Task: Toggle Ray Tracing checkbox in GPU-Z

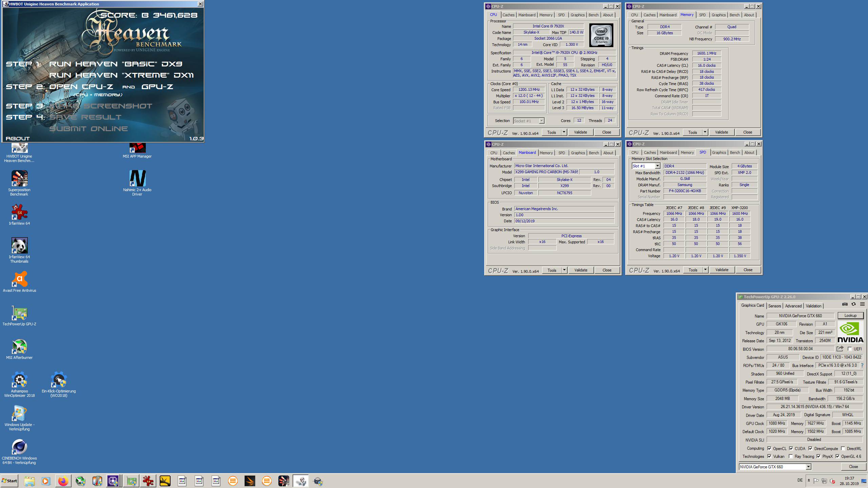Action: 791,456
